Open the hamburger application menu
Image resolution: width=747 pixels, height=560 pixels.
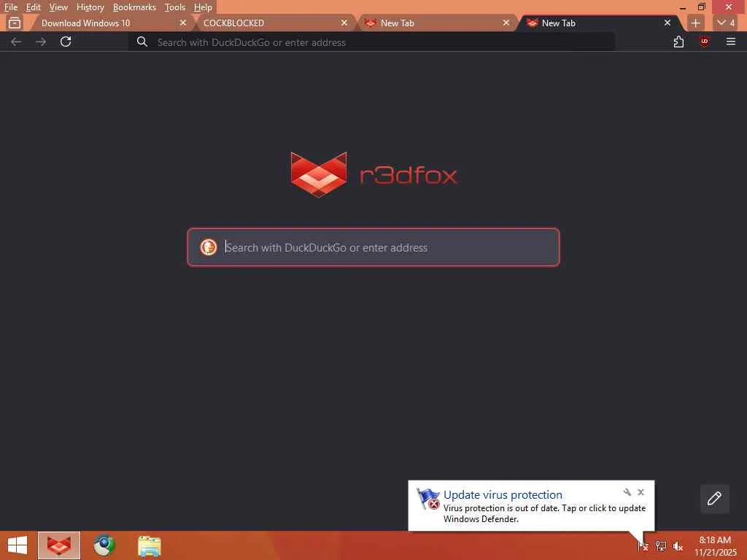[x=731, y=42]
